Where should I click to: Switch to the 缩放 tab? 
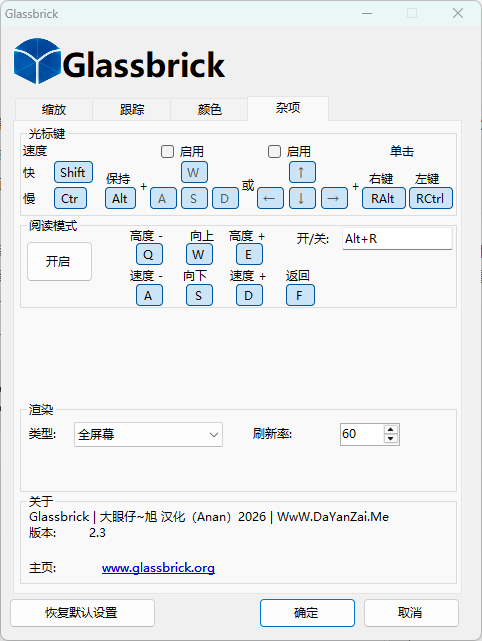point(54,110)
